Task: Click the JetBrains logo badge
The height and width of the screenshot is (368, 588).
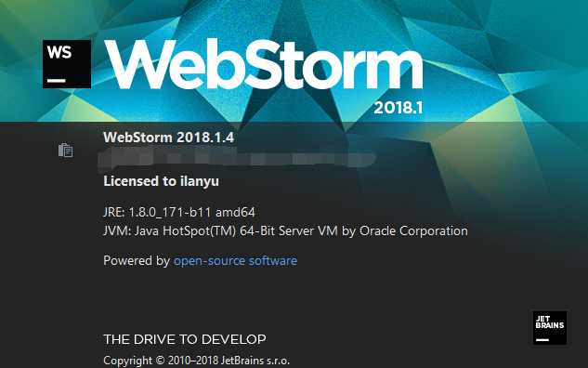Action: pyautogui.click(x=550, y=327)
